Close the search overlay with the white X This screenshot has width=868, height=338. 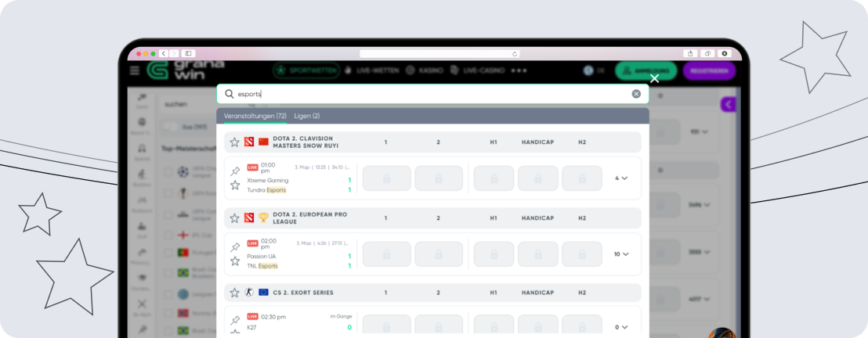pyautogui.click(x=654, y=78)
